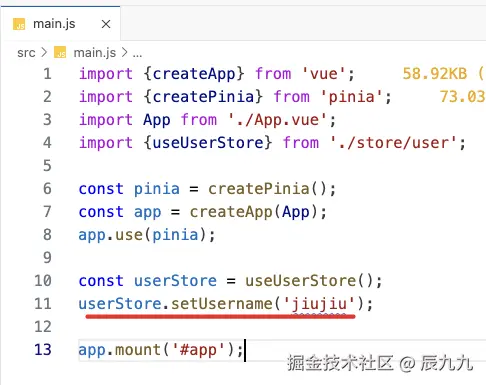The height and width of the screenshot is (385, 486).
Task: Click the 73.03 import cost label
Action: (x=462, y=97)
